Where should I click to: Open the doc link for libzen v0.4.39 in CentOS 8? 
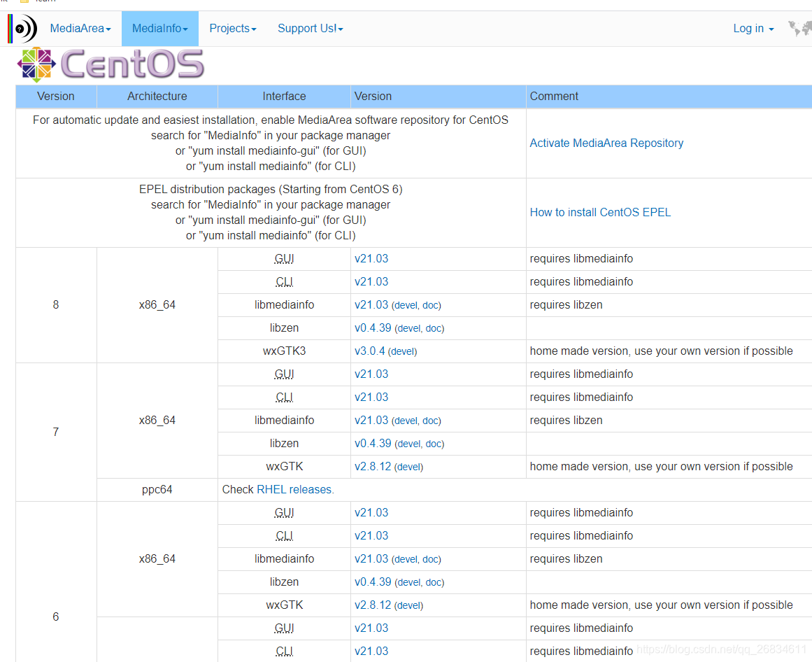pyautogui.click(x=439, y=328)
